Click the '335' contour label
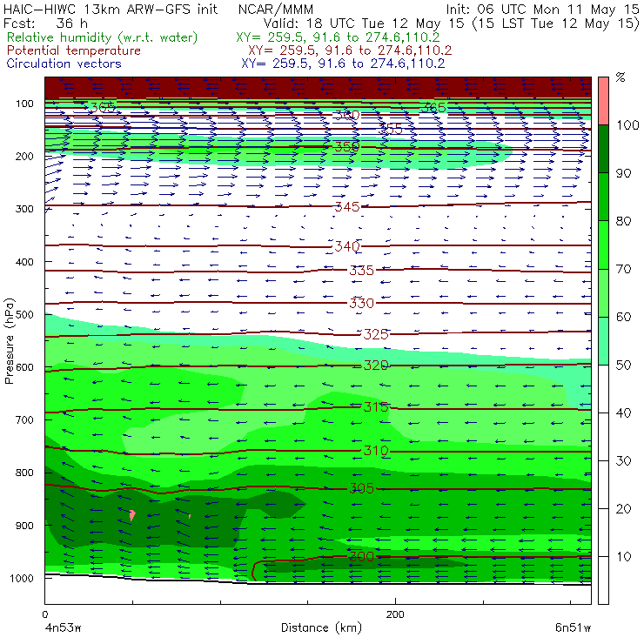The image size is (644, 644). coord(361,271)
